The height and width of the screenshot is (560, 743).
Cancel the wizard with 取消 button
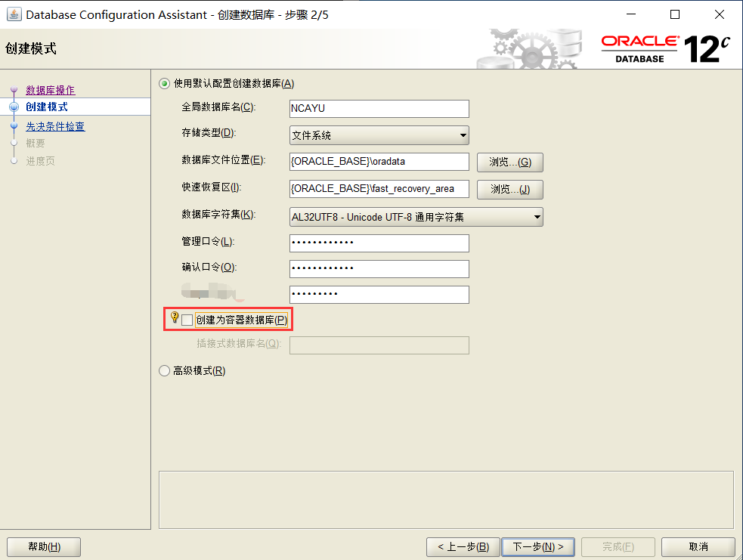point(698,546)
